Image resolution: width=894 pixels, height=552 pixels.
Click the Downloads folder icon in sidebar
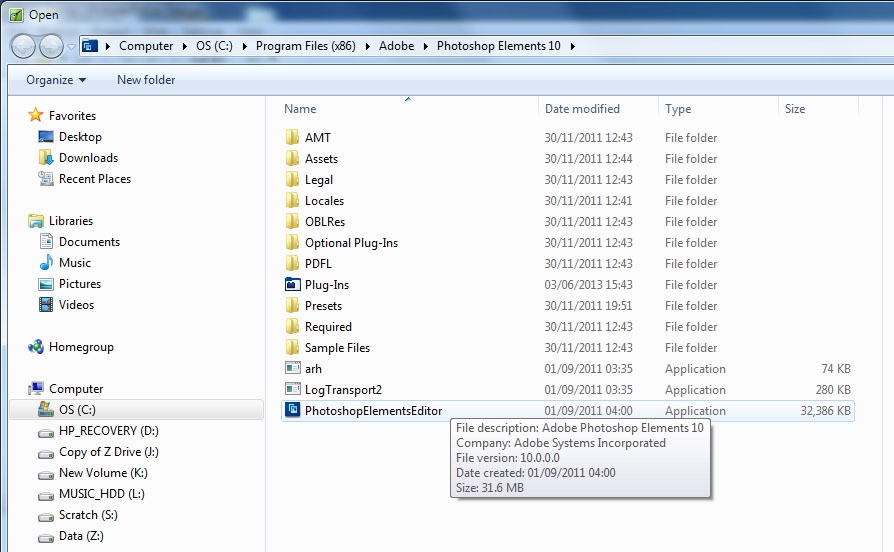point(46,157)
